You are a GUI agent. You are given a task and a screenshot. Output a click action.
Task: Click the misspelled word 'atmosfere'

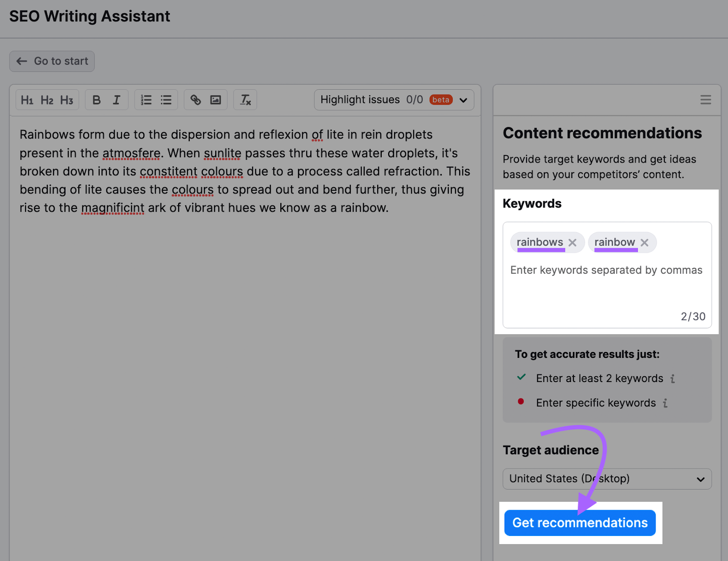pos(131,153)
